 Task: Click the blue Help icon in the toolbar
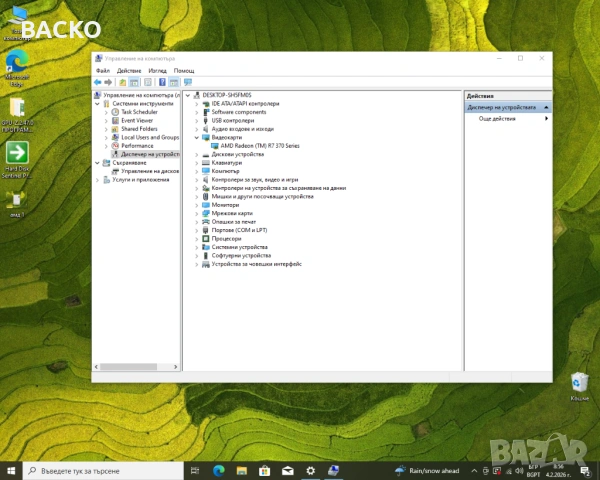click(x=161, y=82)
